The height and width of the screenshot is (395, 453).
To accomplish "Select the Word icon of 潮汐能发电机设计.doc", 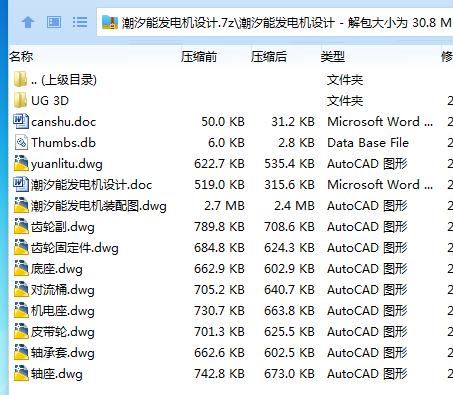I will point(21,184).
